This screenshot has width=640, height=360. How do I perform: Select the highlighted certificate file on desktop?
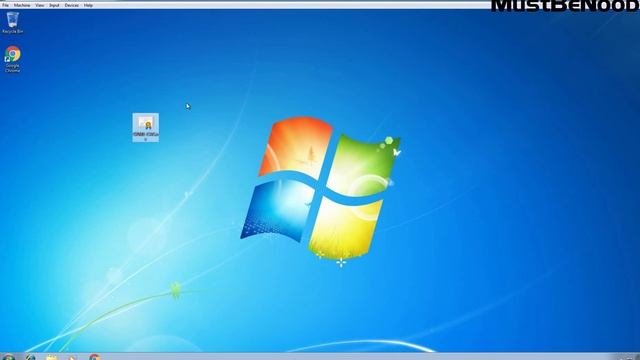pyautogui.click(x=146, y=128)
